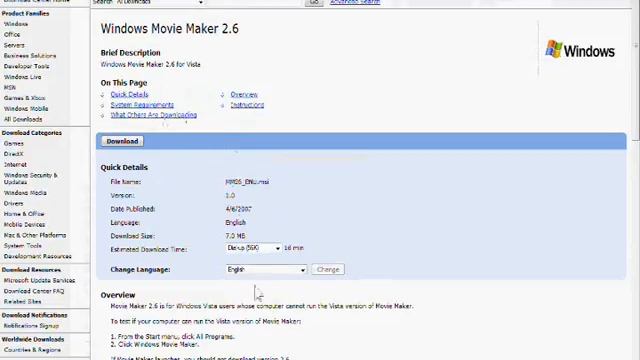Open Windows Security & Updates category
The height and width of the screenshot is (360, 640).
coord(31,178)
